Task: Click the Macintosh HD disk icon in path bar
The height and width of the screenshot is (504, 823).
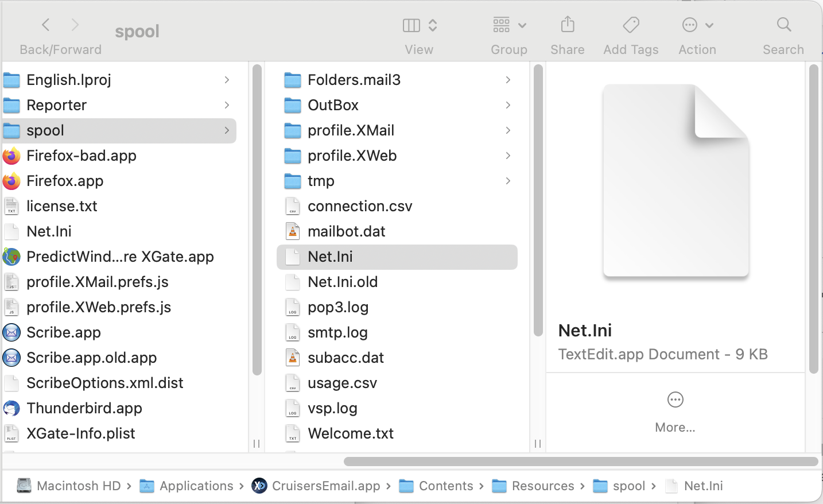Action: (24, 486)
